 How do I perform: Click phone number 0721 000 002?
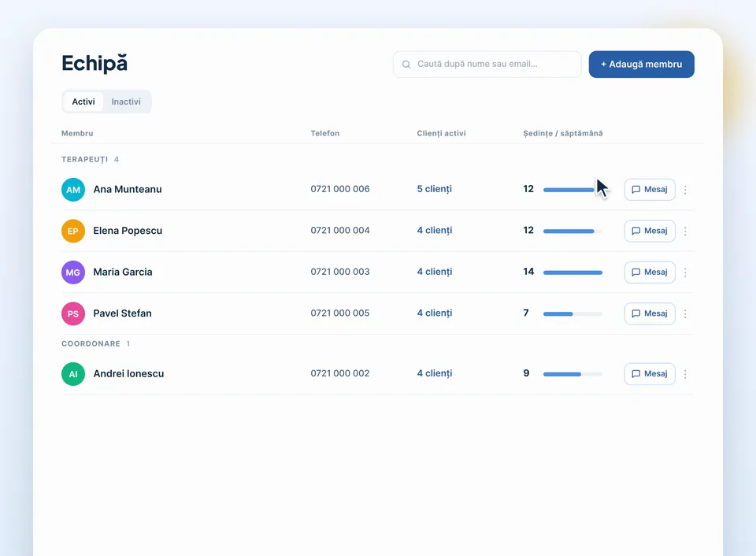pyautogui.click(x=340, y=374)
